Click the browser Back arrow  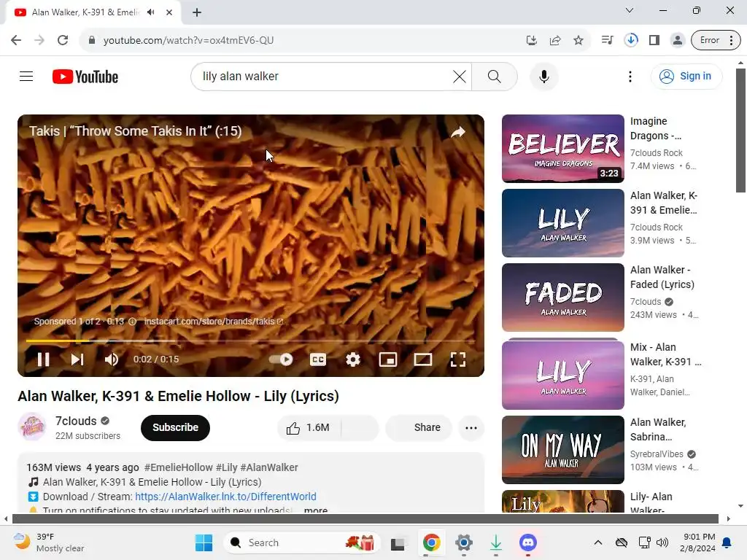coord(16,40)
